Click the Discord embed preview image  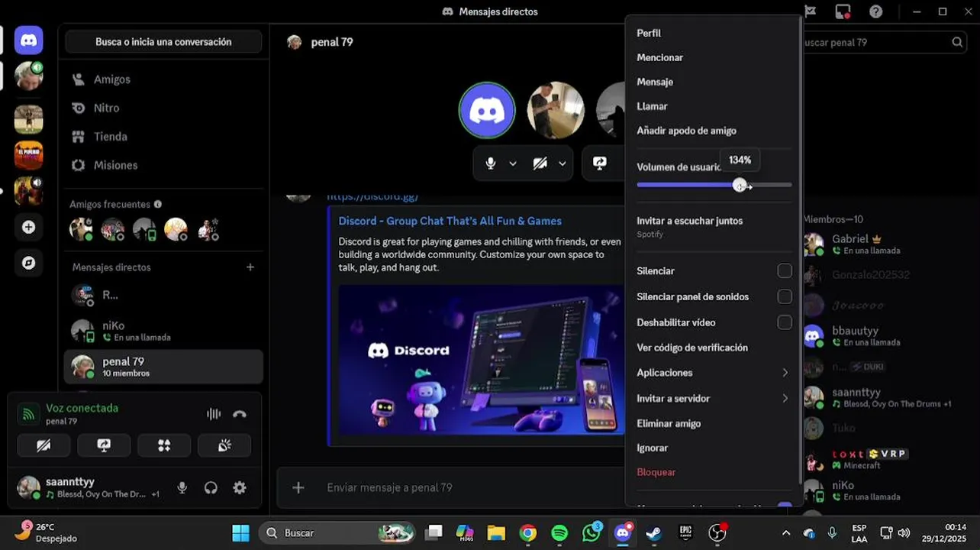(482, 361)
